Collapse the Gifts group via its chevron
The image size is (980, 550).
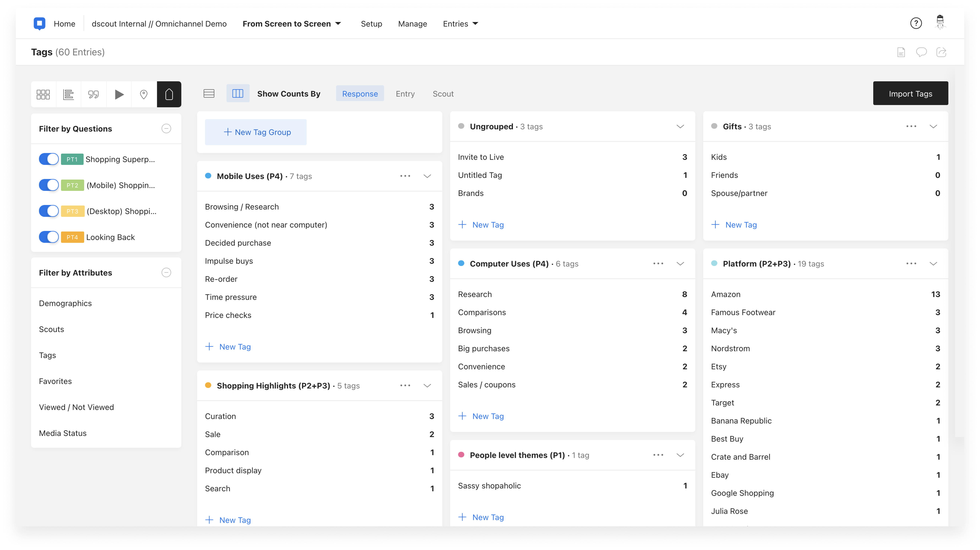(933, 126)
